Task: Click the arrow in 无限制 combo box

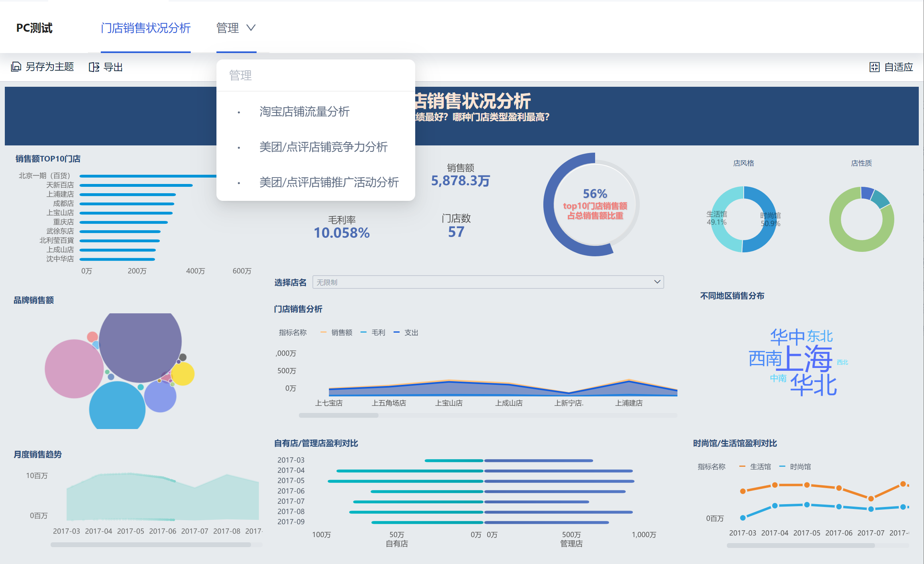Action: [x=657, y=282]
